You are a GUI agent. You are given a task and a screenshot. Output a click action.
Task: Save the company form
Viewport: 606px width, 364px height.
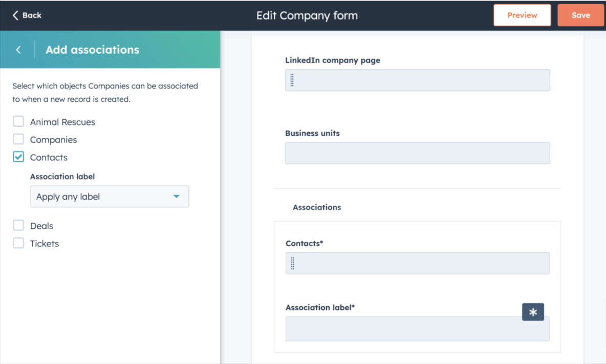point(580,15)
